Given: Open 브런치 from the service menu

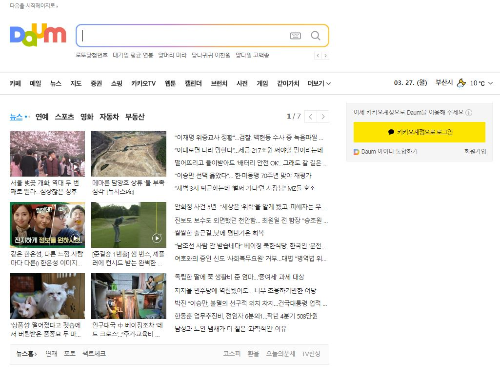Looking at the screenshot, I should point(219,83).
